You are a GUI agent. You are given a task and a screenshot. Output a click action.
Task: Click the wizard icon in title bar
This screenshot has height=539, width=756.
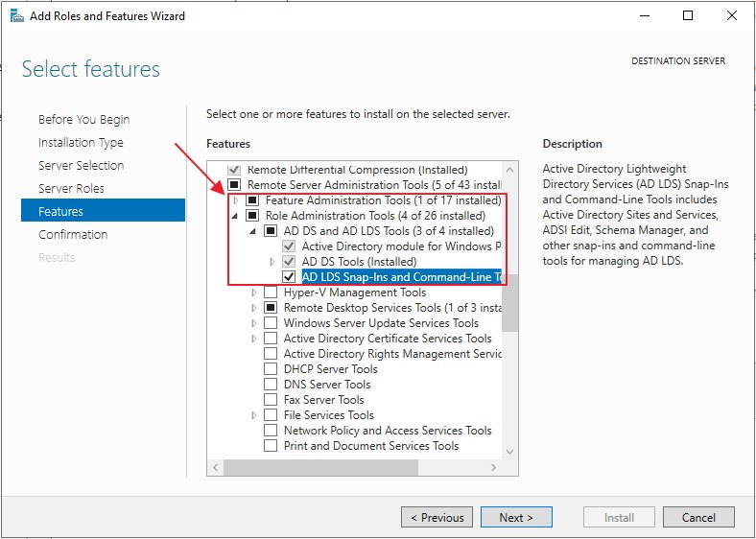pos(14,16)
